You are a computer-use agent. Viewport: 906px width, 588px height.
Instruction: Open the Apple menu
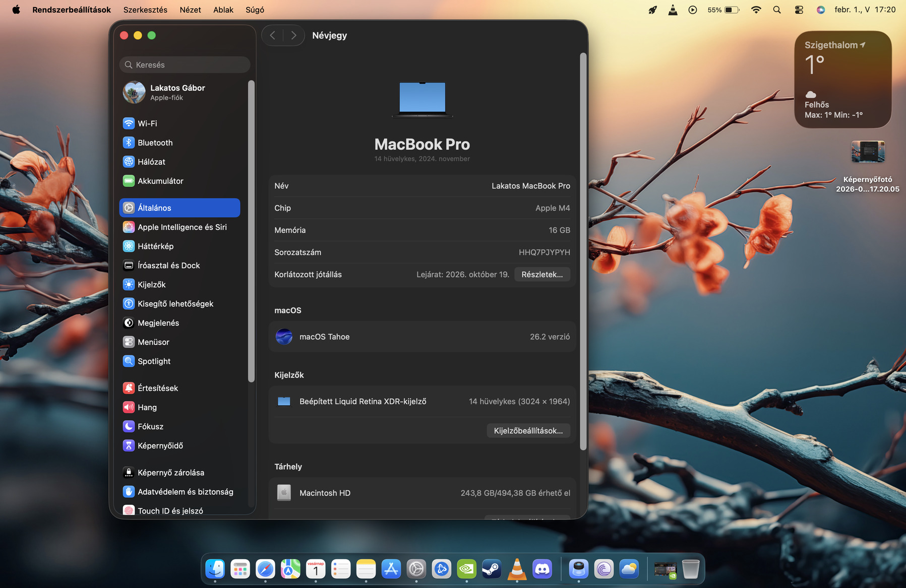(x=16, y=10)
